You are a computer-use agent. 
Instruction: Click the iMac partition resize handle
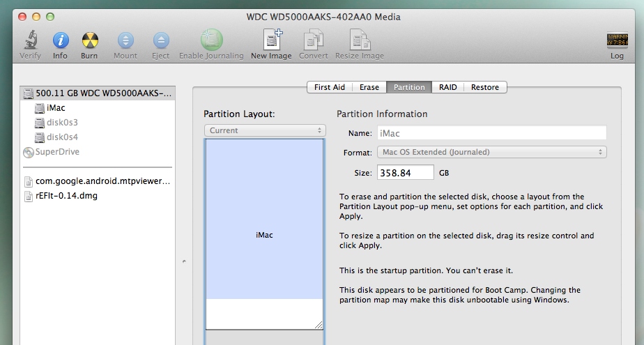[318, 324]
